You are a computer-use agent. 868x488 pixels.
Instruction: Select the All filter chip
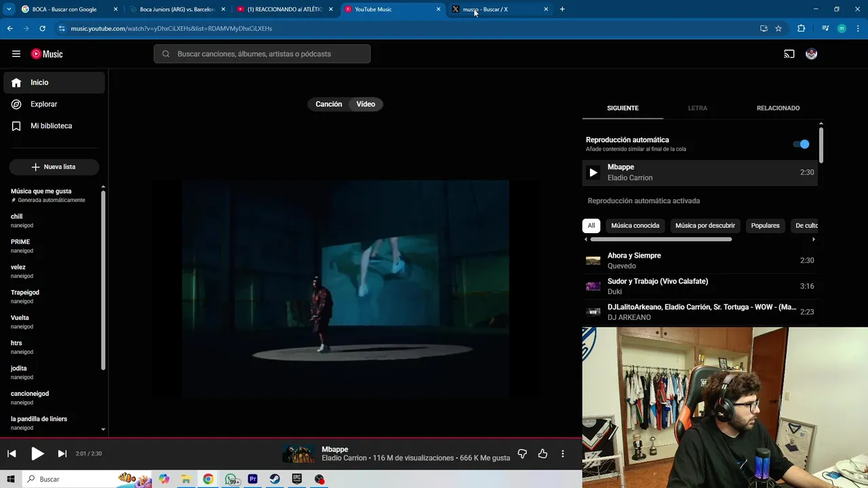591,226
